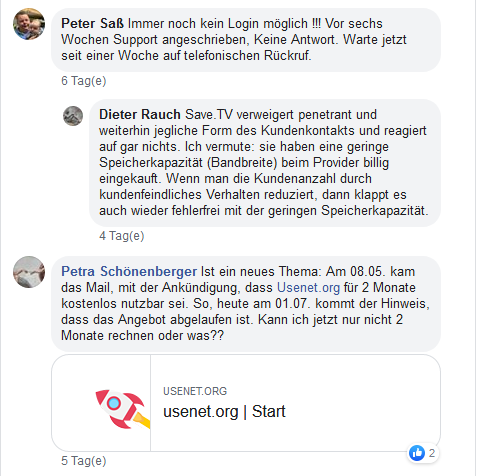Viewport: 478px width, 476px height.
Task: Select Dieter Rauch's reply about Speicherkapazität
Action: tap(265, 163)
